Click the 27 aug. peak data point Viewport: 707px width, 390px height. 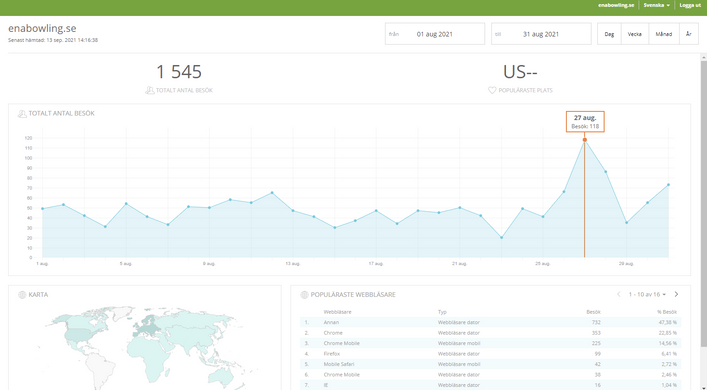585,140
